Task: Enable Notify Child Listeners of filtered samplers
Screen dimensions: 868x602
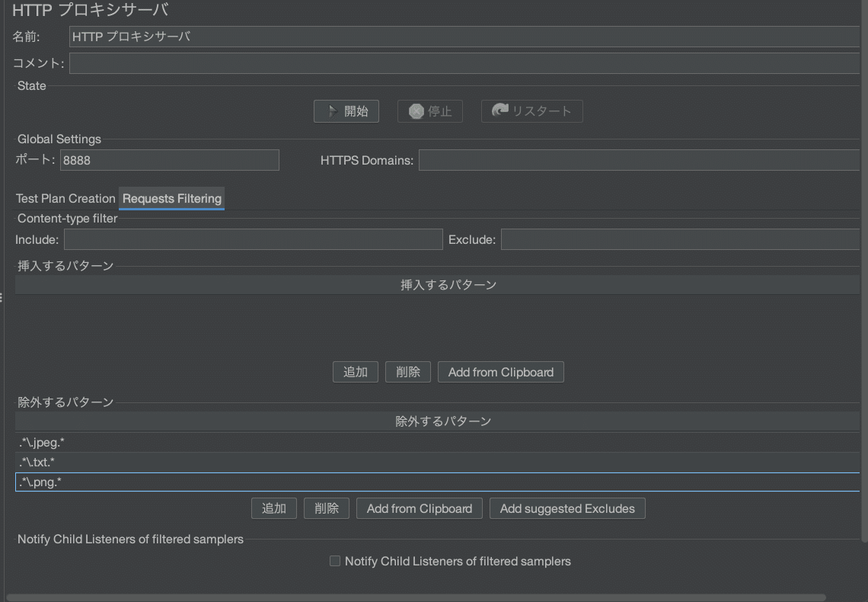Action: [x=335, y=561]
